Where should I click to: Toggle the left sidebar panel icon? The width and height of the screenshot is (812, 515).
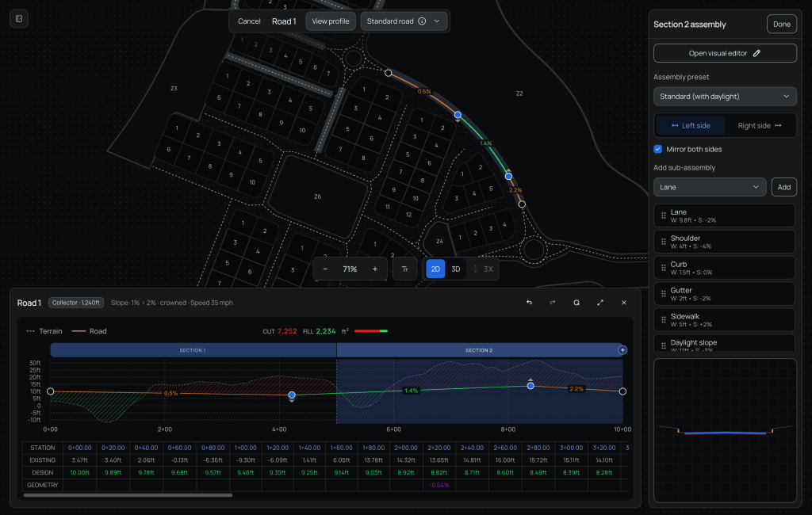click(x=19, y=19)
